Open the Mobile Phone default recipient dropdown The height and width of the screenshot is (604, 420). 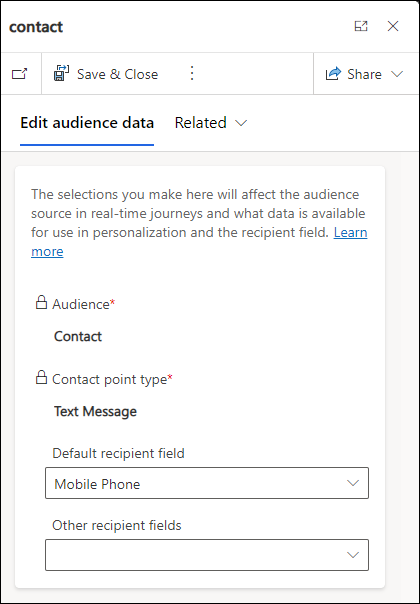[x=207, y=483]
